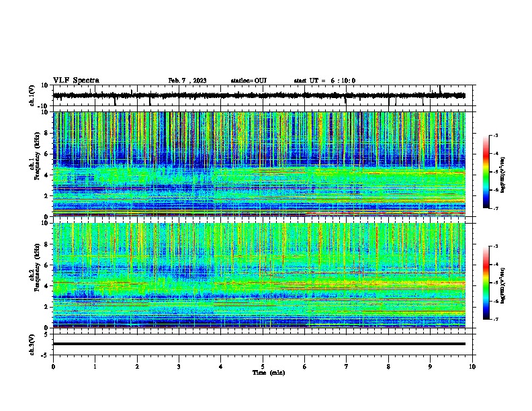Click the ch.2 color bar log(PSD) label

point(502,286)
